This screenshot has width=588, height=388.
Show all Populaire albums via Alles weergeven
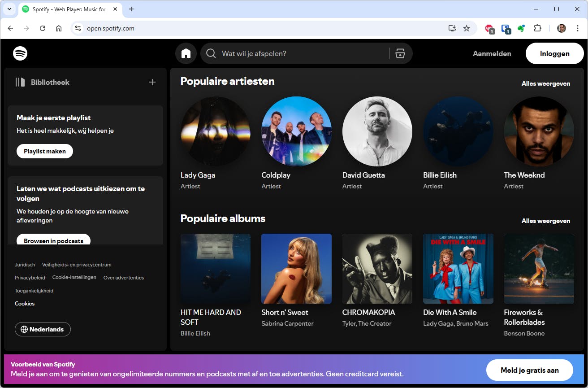(546, 221)
